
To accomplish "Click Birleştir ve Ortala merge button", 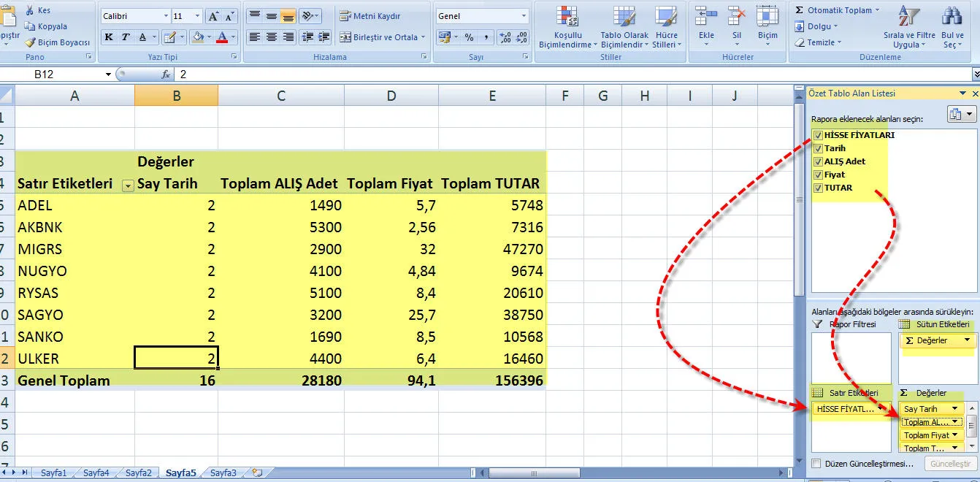I will click(x=379, y=37).
